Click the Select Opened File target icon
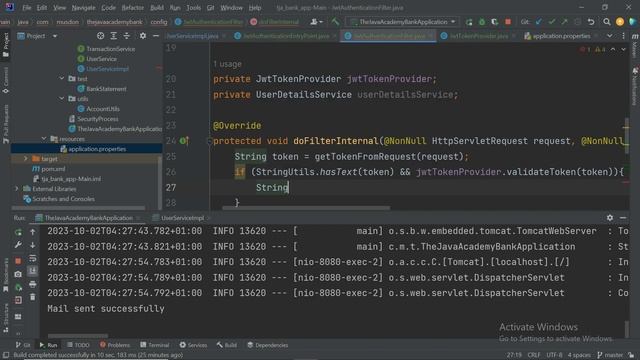Screen dimensions: 640x360 point(100,36)
